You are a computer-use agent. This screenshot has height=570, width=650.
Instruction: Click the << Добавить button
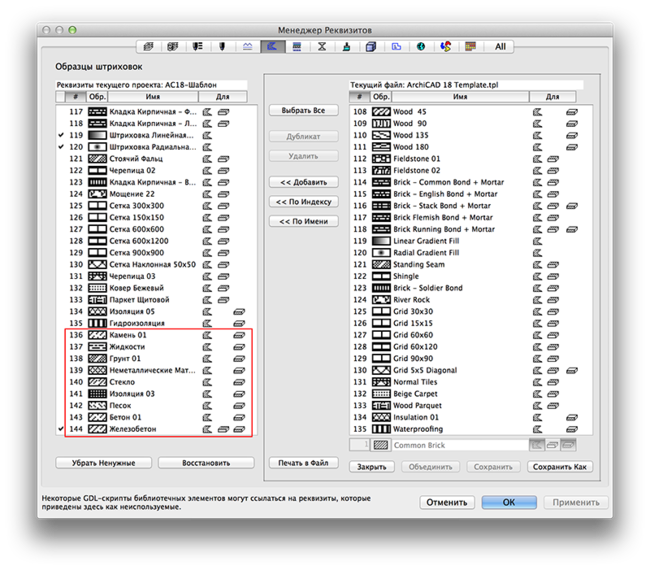303,182
